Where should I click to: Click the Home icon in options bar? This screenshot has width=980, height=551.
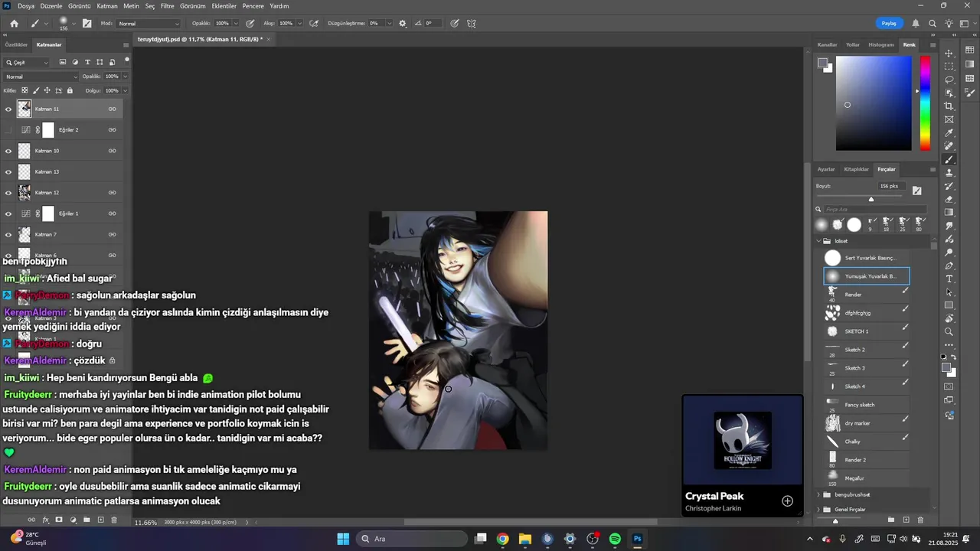pos(14,24)
